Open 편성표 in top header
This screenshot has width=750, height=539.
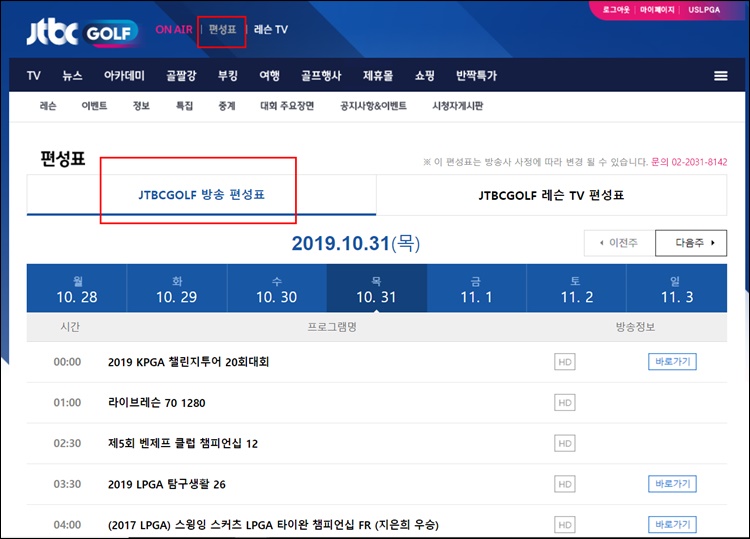click(x=222, y=30)
